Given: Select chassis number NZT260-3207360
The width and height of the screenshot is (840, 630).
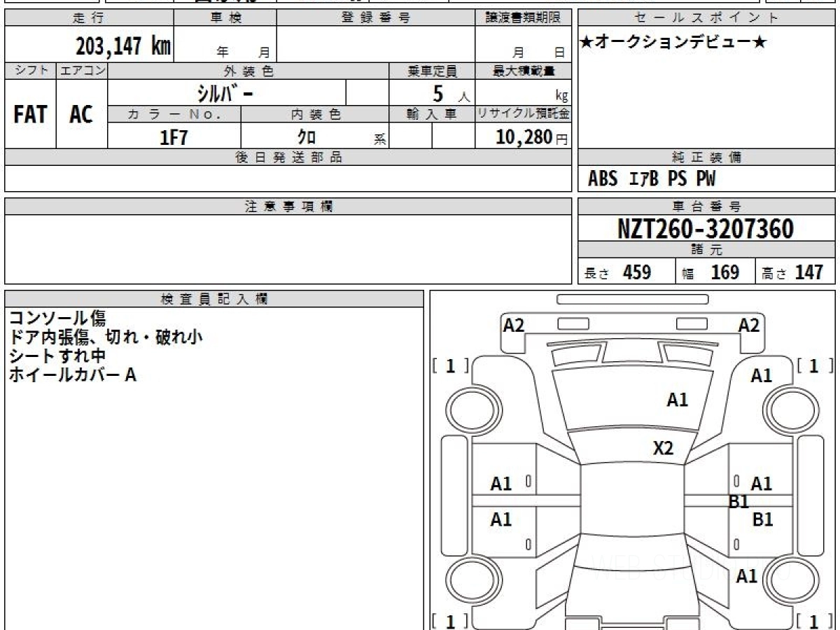Looking at the screenshot, I should click(706, 228).
